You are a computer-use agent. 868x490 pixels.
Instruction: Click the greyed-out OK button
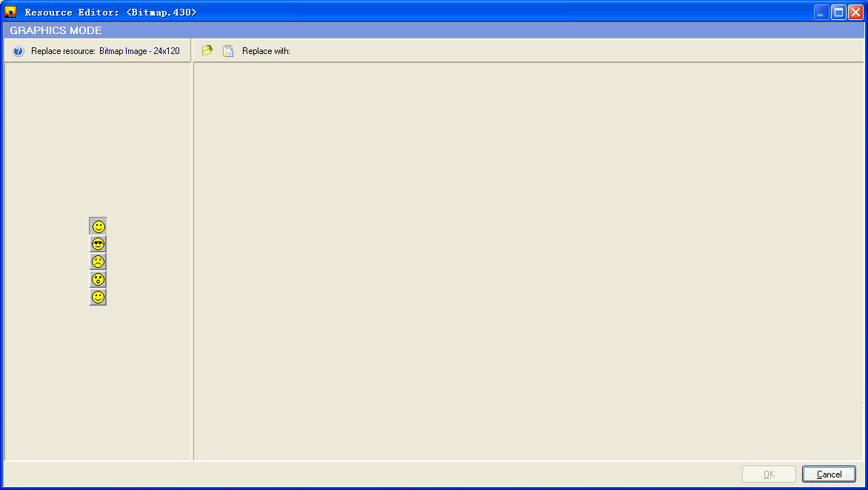[769, 474]
